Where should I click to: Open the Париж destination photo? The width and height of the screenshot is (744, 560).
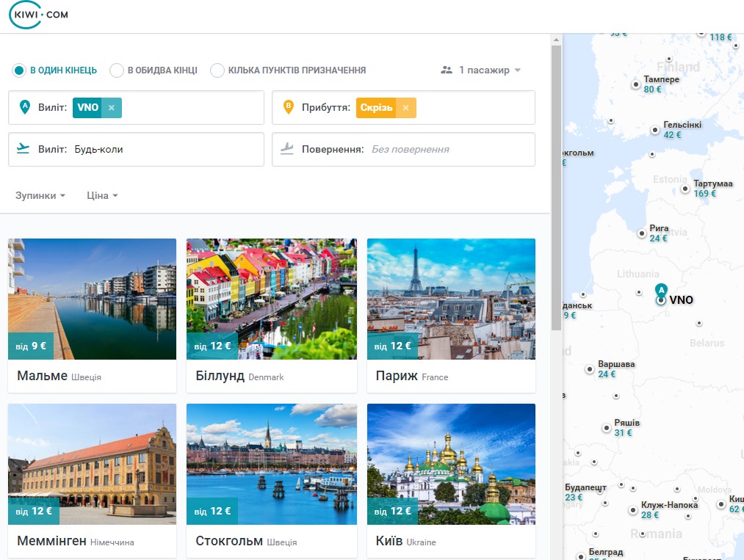coord(451,299)
